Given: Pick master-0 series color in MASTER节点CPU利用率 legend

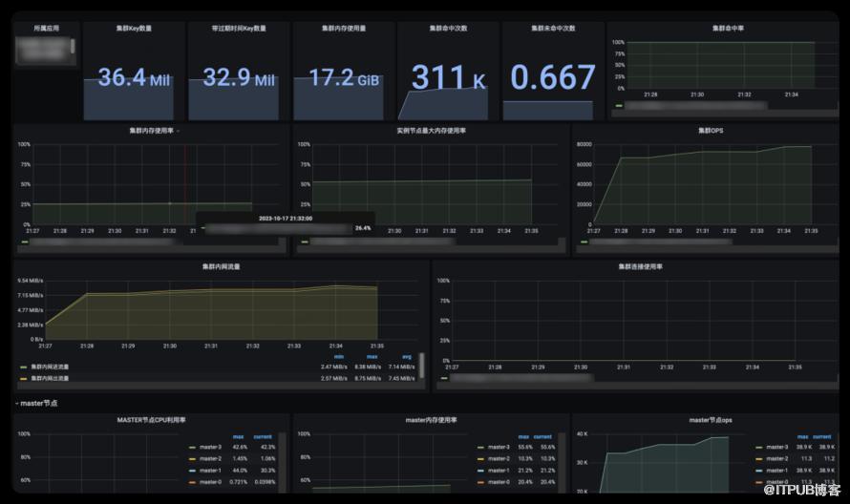Looking at the screenshot, I should 193,482.
